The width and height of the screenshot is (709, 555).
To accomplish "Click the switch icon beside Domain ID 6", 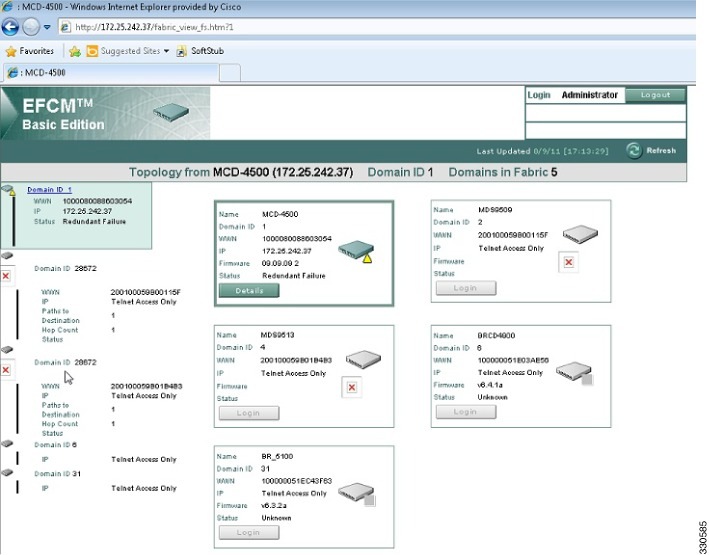I will [x=7, y=444].
